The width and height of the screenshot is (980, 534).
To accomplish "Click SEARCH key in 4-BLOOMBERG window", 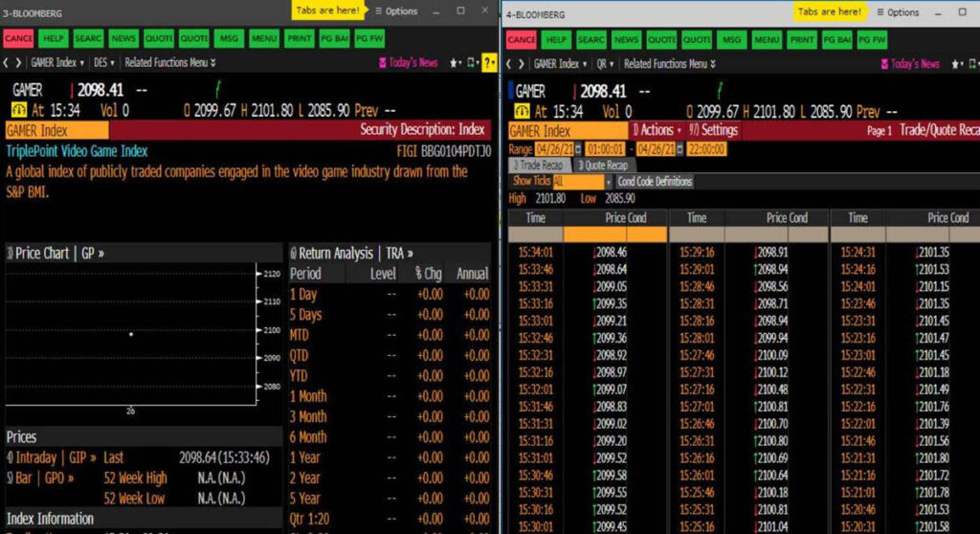I will pos(591,40).
